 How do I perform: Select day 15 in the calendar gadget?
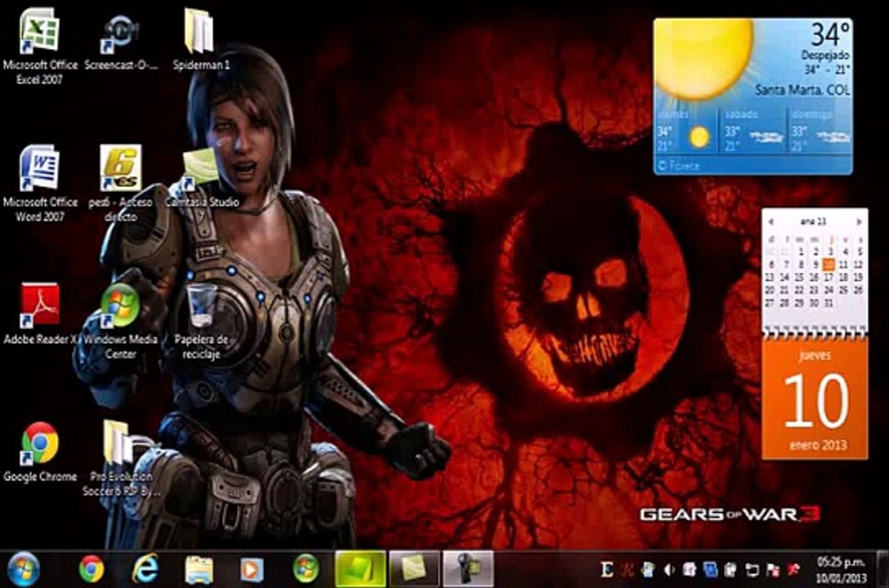799,277
